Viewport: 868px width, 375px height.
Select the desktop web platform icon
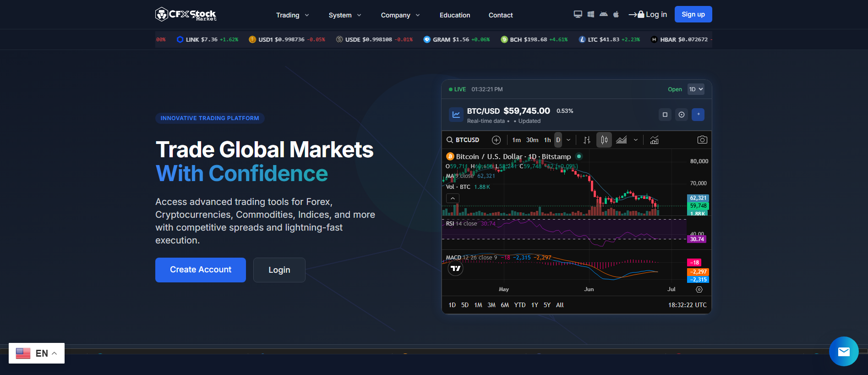point(578,14)
